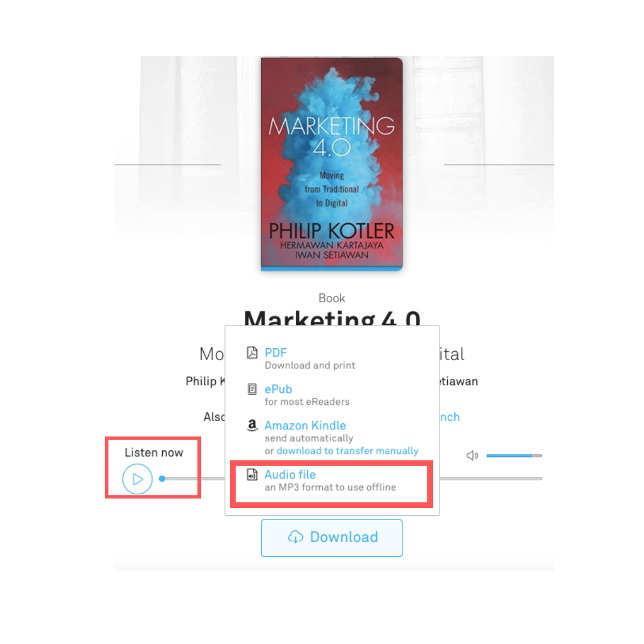Open the Marketing 4.0 book cover image

pyautogui.click(x=332, y=164)
